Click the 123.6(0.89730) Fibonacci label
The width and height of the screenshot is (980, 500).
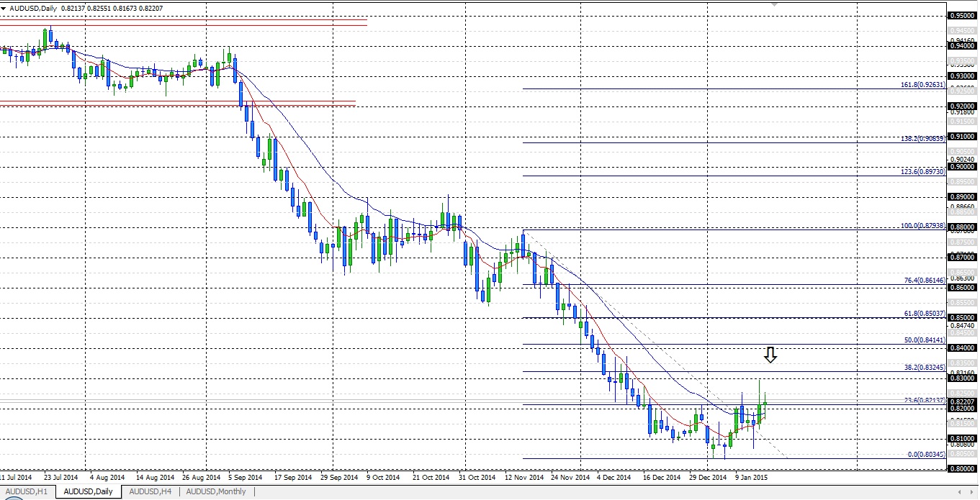(922, 172)
